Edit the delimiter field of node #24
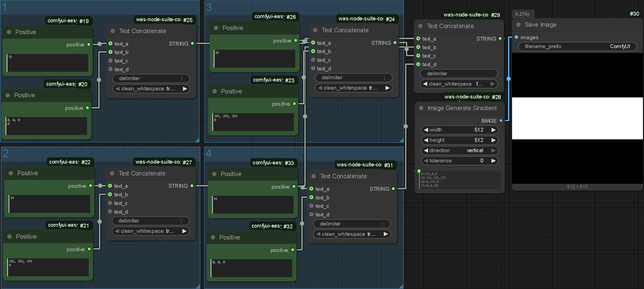This screenshot has width=644, height=289. (x=354, y=78)
